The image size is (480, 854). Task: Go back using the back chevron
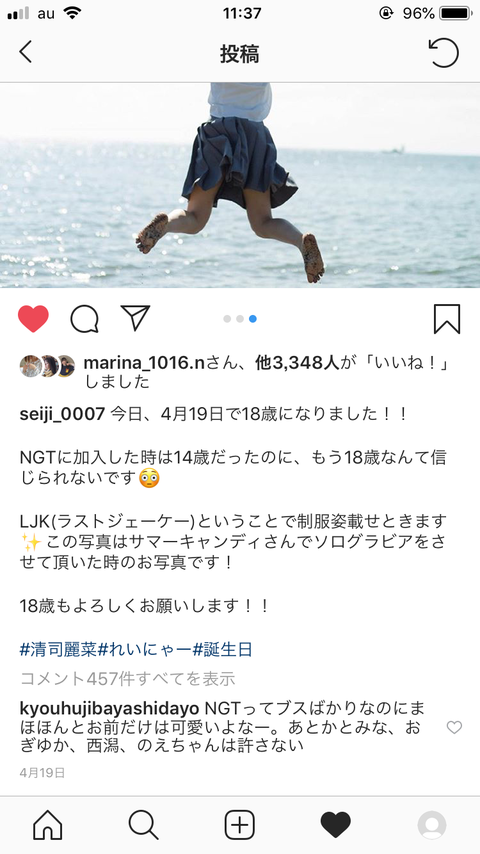tap(26, 52)
